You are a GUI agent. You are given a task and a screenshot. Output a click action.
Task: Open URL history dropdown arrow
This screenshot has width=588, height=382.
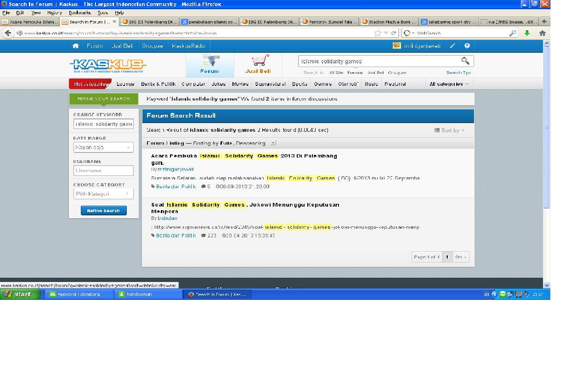(386, 33)
